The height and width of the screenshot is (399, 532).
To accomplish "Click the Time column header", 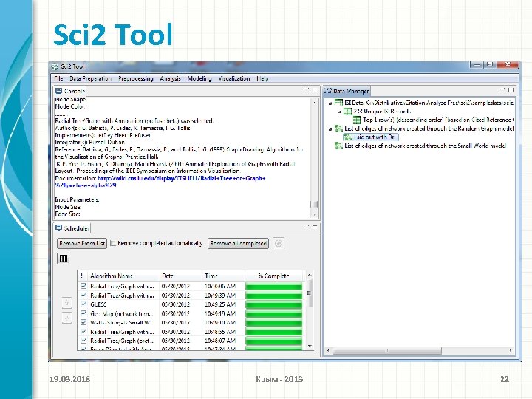I will 224,276.
